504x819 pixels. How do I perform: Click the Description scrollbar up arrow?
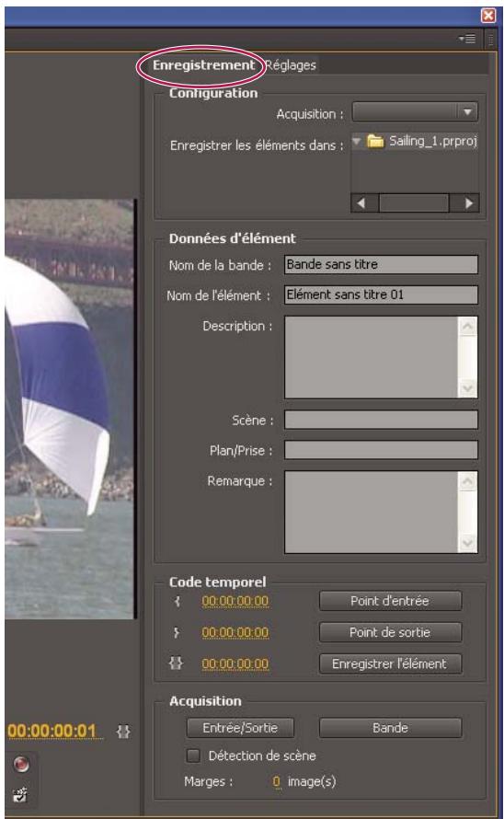click(x=467, y=327)
